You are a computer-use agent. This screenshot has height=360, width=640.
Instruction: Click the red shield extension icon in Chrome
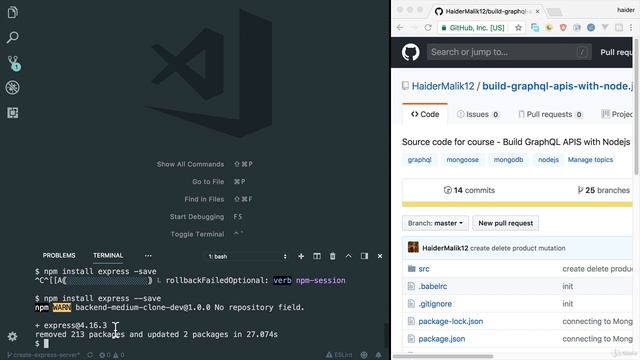[x=563, y=28]
